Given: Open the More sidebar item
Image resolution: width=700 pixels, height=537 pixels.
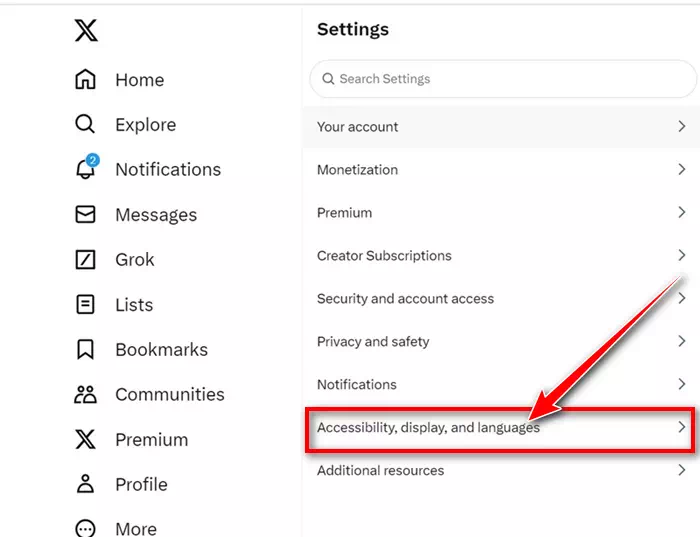Looking at the screenshot, I should (116, 529).
